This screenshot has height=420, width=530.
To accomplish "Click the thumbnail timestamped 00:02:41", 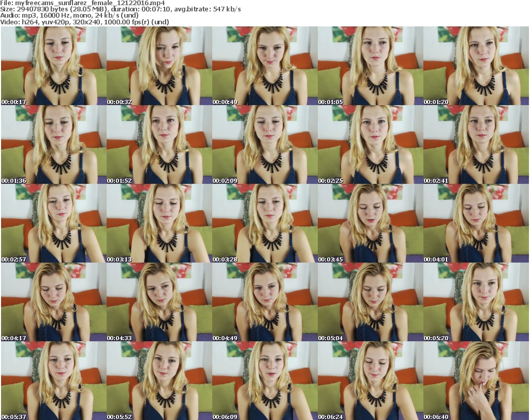I will tap(476, 144).
